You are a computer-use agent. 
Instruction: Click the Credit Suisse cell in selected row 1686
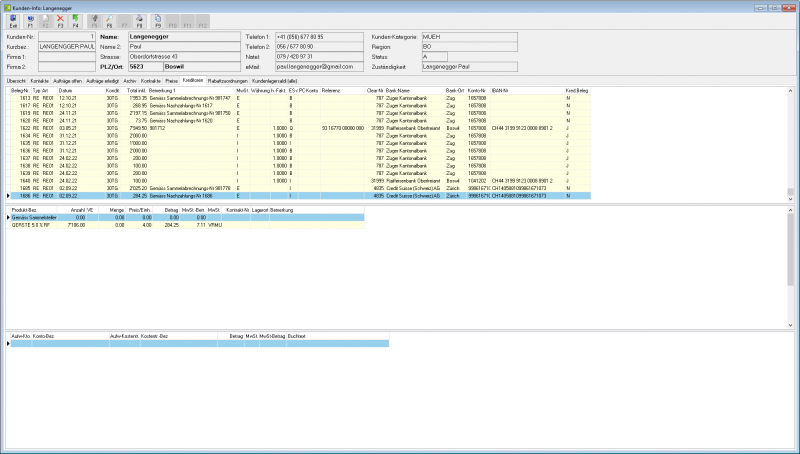(413, 196)
